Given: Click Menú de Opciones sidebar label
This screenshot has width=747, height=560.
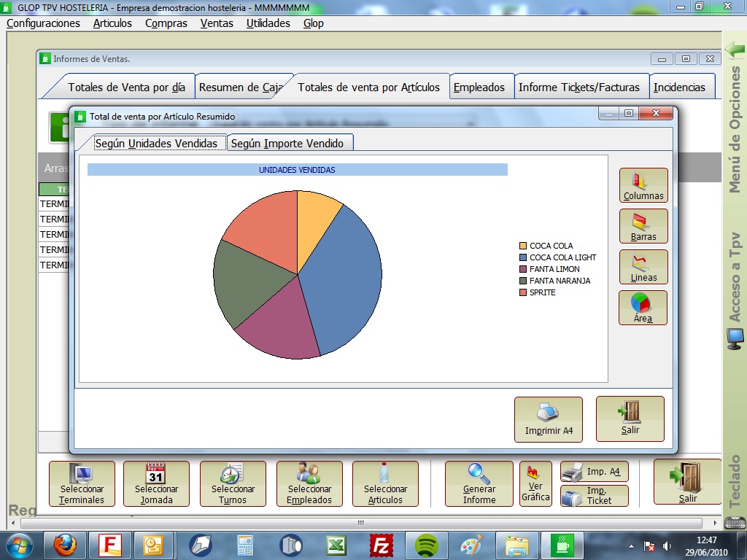Looking at the screenshot, I should [735, 130].
